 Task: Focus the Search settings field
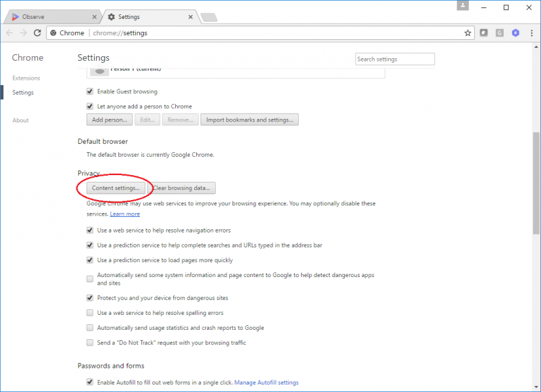[x=395, y=59]
